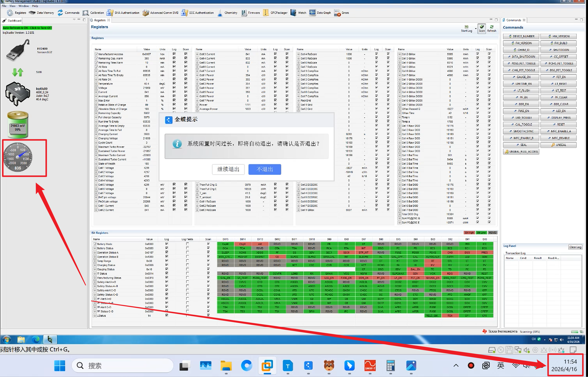The height and width of the screenshot is (377, 588).
Task: Open the ECC Authentication tool
Action: pyautogui.click(x=197, y=13)
